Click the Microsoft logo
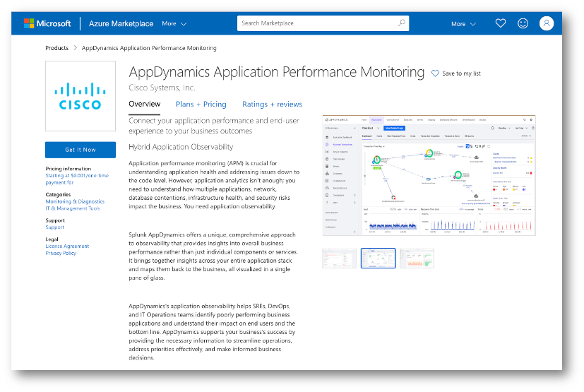Viewport: 584px width, 392px height. (47, 23)
